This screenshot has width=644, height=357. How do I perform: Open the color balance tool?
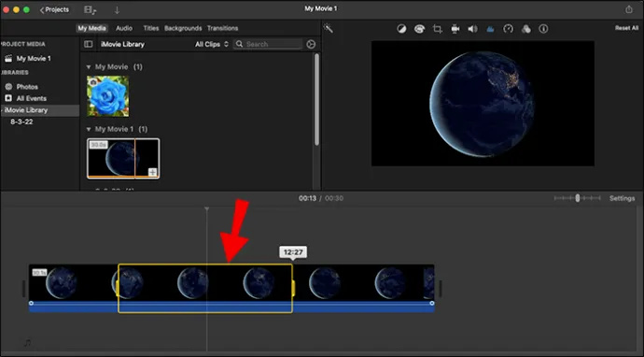click(x=401, y=29)
